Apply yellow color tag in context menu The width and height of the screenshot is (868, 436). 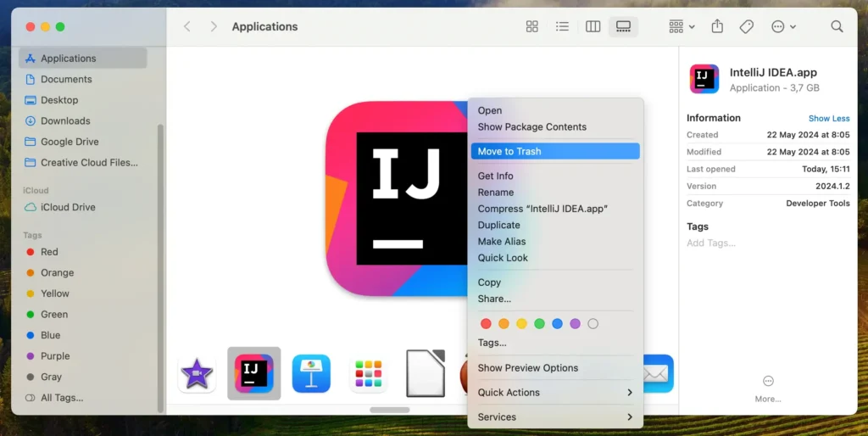click(x=521, y=323)
